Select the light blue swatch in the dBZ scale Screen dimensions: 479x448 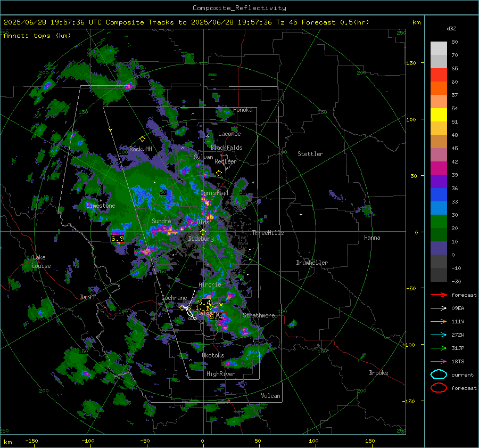(439, 208)
